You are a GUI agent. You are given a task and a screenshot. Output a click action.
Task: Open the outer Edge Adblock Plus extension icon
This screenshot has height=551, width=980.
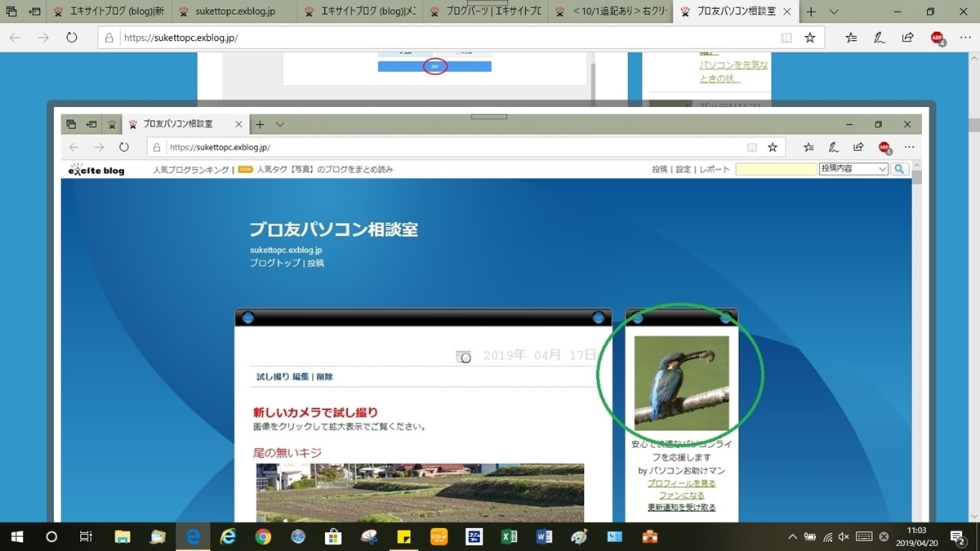[x=938, y=38]
